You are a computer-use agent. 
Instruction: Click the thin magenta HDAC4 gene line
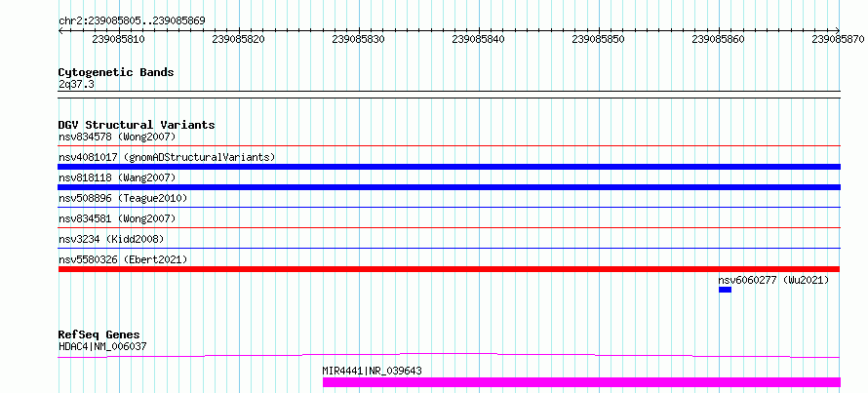449,355
